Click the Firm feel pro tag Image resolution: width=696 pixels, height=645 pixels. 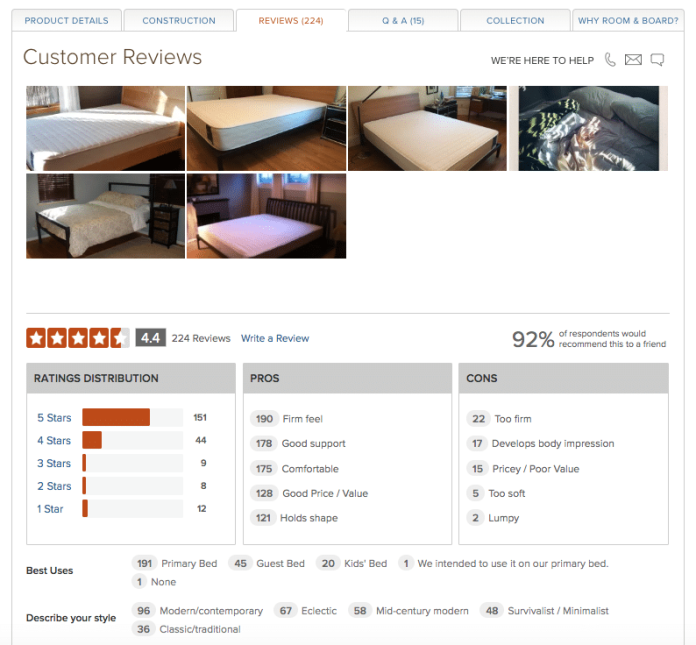tap(286, 419)
